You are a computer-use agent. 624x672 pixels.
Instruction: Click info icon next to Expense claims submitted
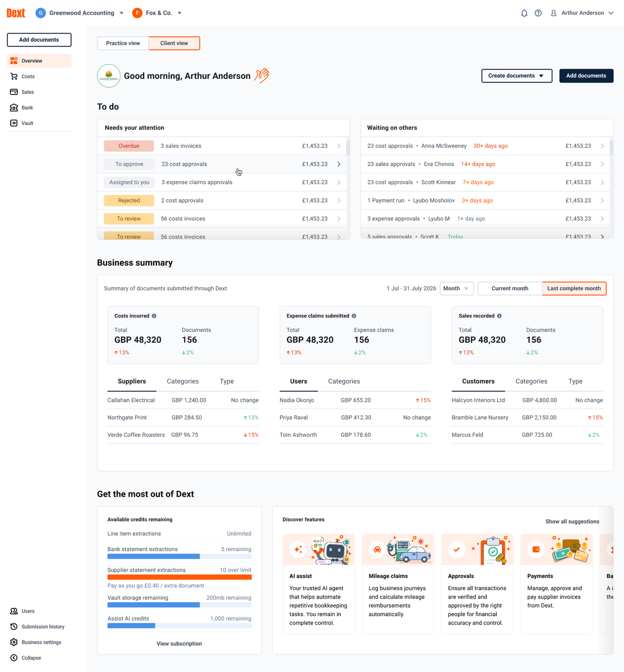(354, 316)
